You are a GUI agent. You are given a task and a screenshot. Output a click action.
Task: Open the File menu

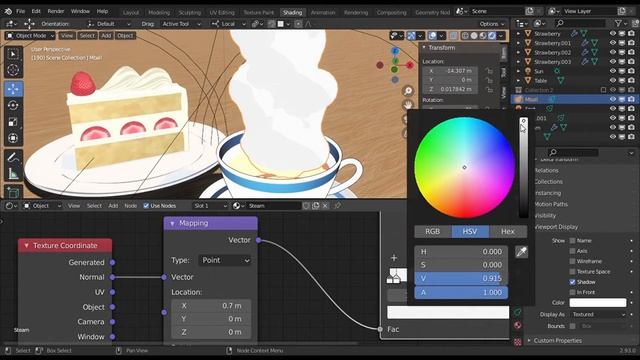20,11
